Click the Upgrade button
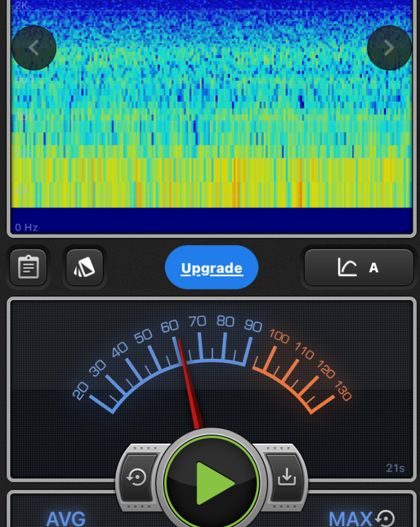Screen dimensions: 420x527 (x=211, y=268)
